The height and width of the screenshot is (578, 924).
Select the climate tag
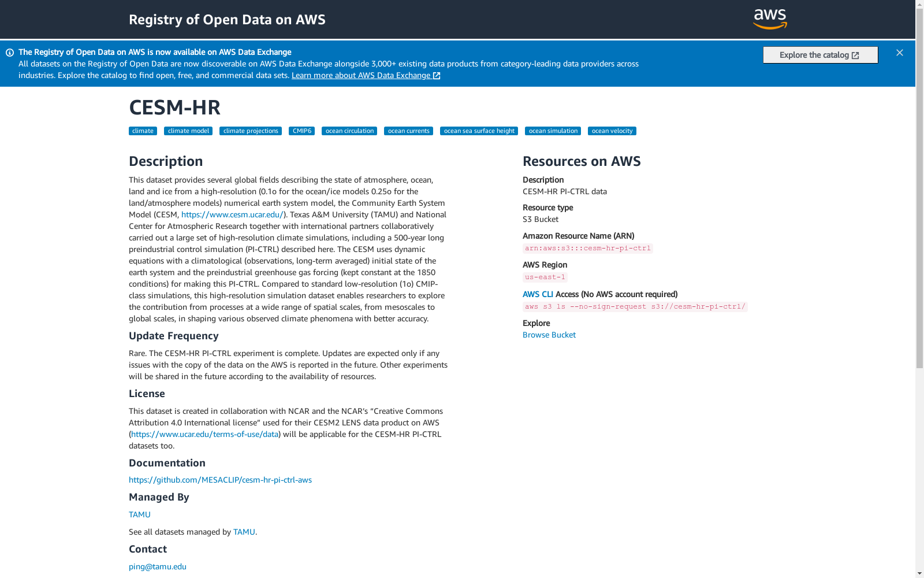[x=143, y=131]
